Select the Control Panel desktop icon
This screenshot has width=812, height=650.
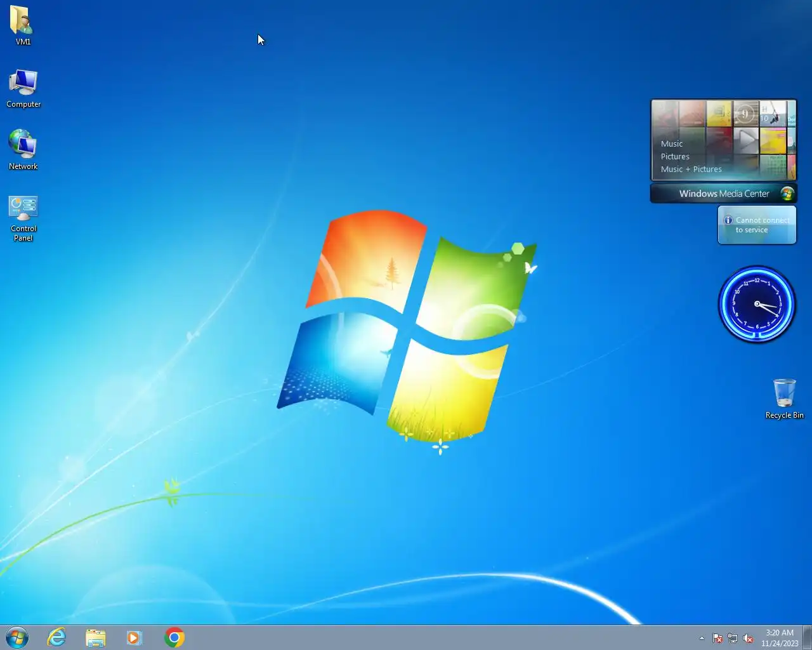coord(23,218)
